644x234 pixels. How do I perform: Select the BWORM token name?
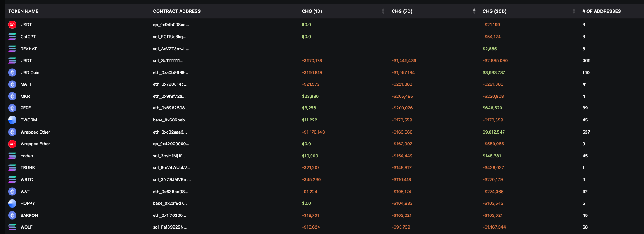click(29, 120)
